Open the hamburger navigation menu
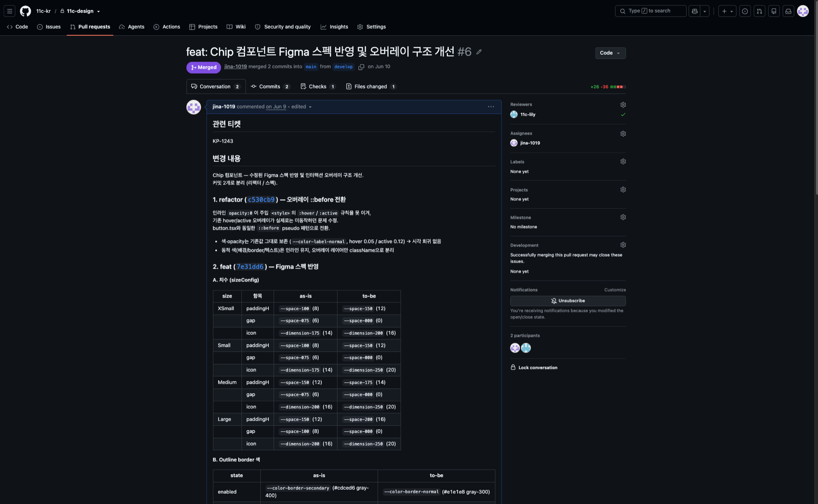This screenshot has width=818, height=504. click(x=9, y=11)
